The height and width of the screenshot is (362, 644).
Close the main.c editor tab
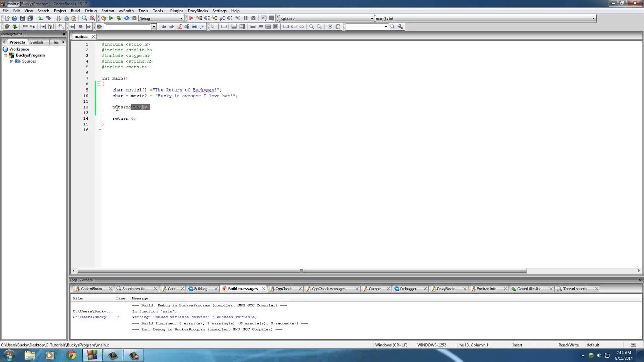[x=93, y=36]
